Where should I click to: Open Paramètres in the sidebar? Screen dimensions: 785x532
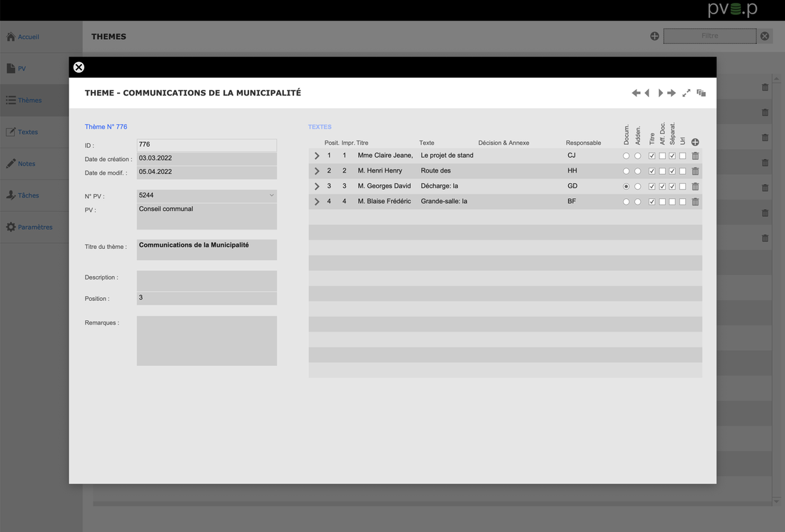[x=34, y=227]
